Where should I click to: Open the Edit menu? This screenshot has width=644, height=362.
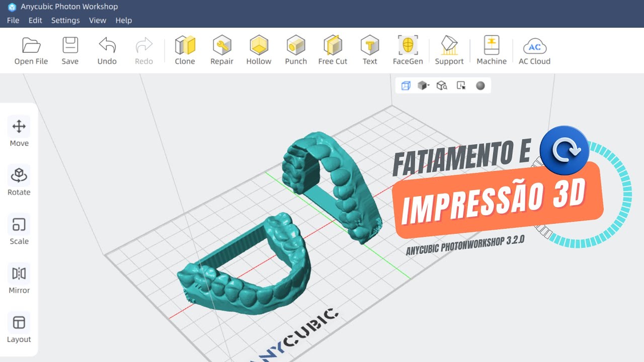[35, 20]
